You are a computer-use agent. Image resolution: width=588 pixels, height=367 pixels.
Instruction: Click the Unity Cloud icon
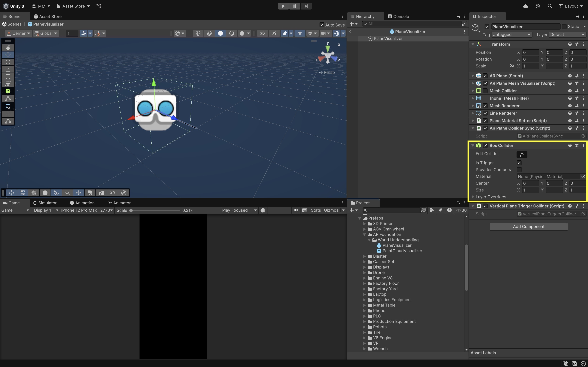tap(525, 6)
